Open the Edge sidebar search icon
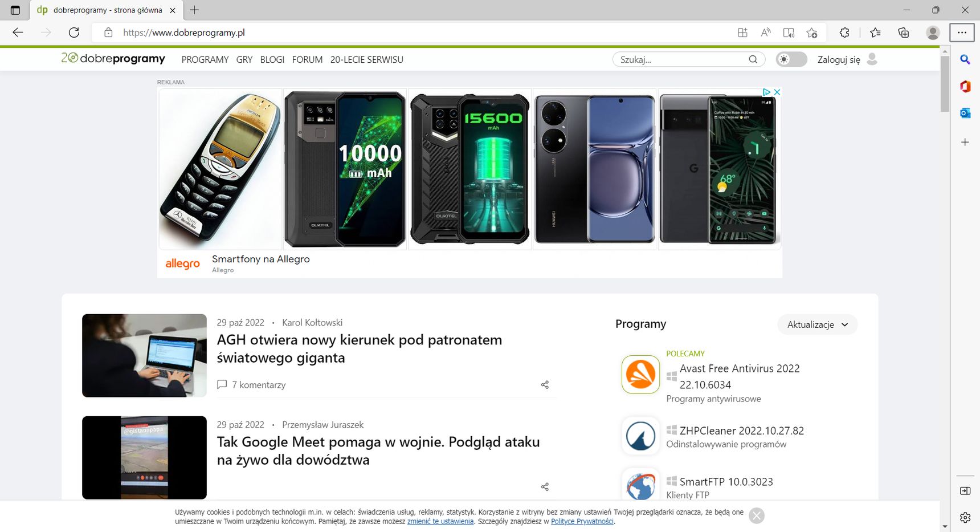980x532 pixels. 965,59
